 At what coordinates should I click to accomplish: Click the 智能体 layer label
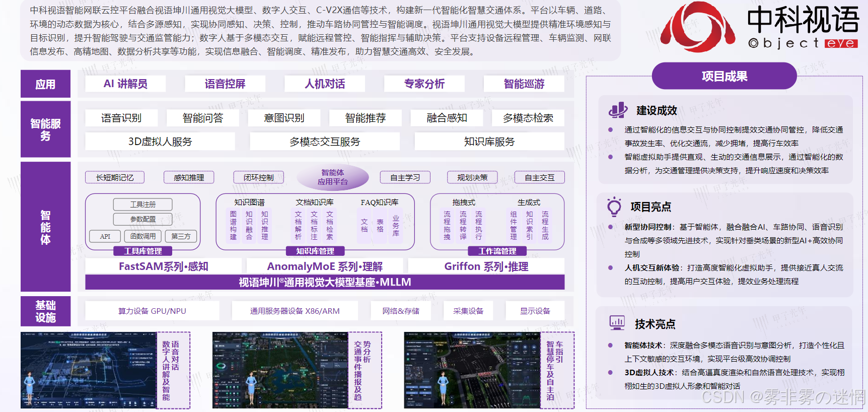click(45, 227)
